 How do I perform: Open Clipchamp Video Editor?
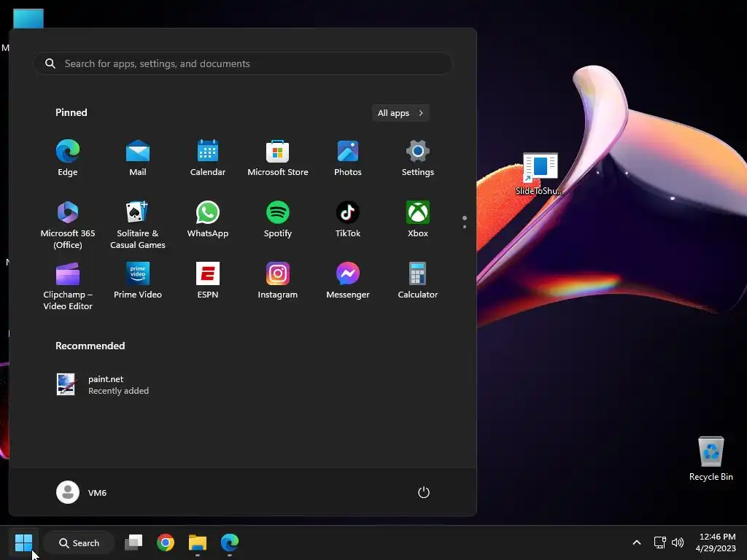pyautogui.click(x=68, y=286)
